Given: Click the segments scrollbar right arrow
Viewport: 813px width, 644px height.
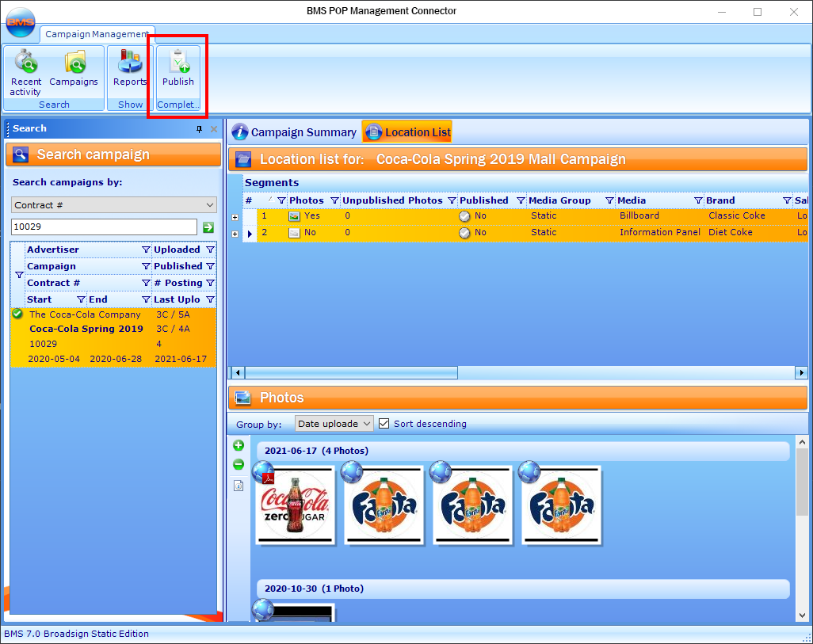Looking at the screenshot, I should 802,373.
